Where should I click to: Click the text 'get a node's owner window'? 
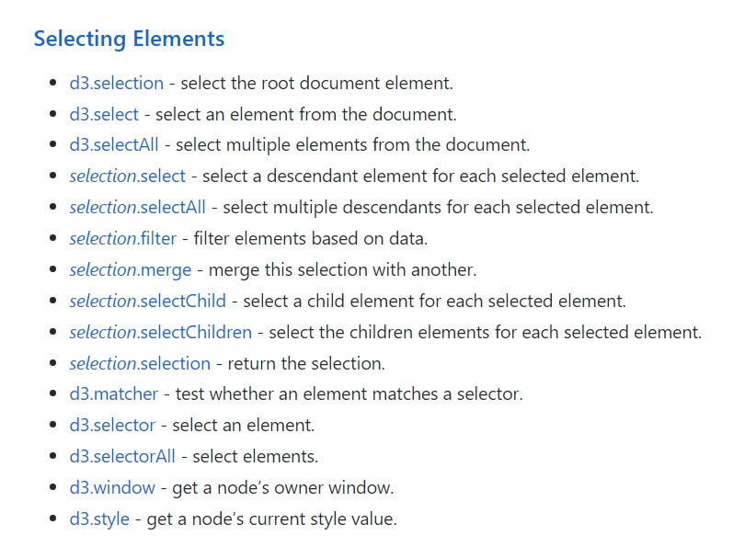coord(282,487)
